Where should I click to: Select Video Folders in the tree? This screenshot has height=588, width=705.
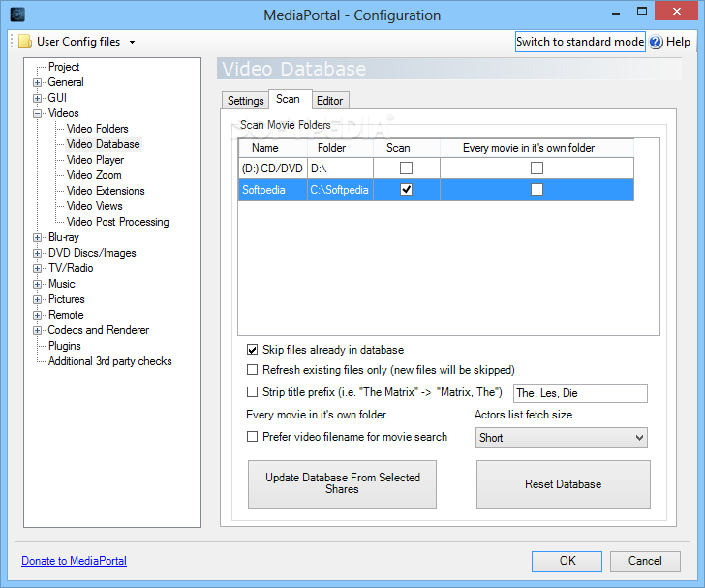click(98, 129)
